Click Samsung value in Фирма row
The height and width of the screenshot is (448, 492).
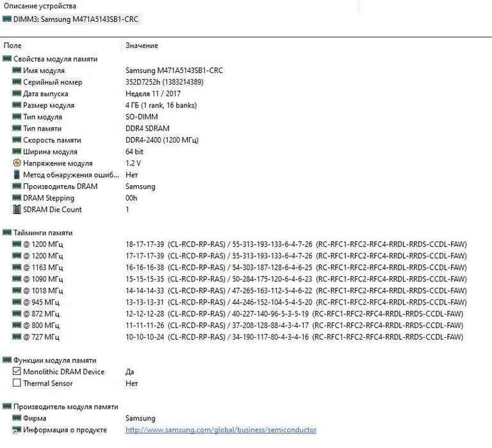pyautogui.click(x=140, y=419)
